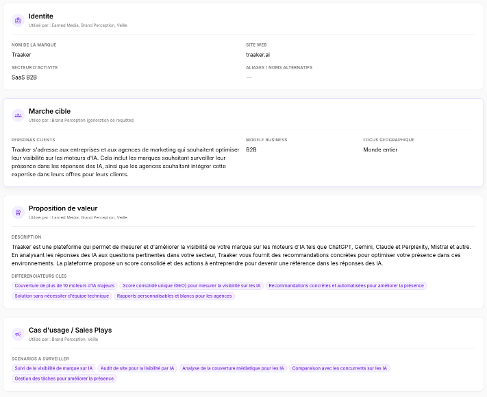
Task: Click the brand name value Traaker
Action: click(21, 55)
